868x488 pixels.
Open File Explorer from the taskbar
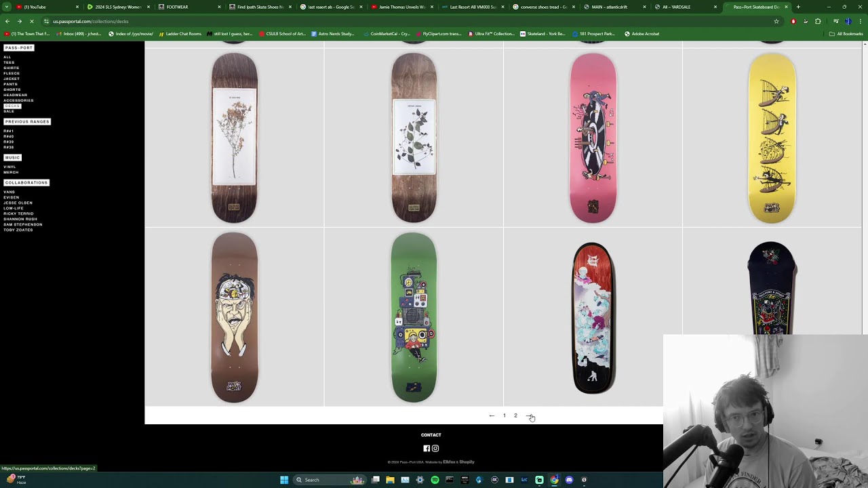(390, 480)
